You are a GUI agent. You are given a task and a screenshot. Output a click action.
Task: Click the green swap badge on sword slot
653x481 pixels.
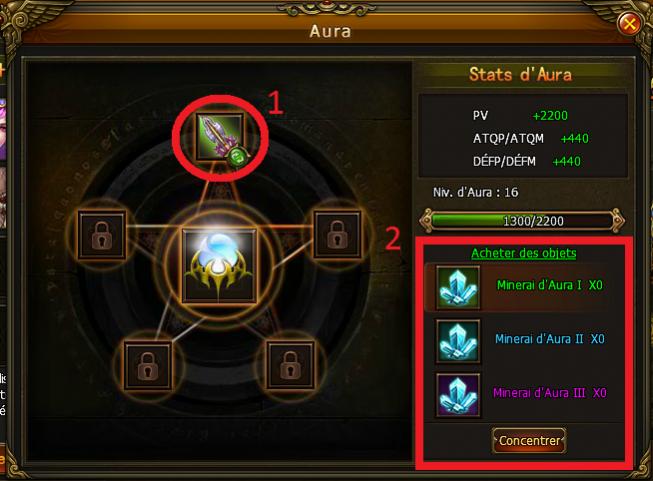point(238,157)
